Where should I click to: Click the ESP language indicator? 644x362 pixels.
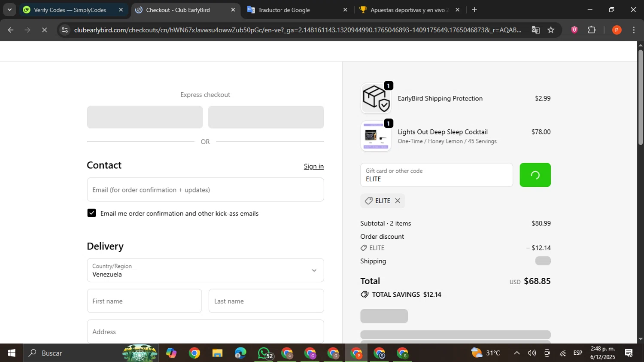tap(578, 353)
